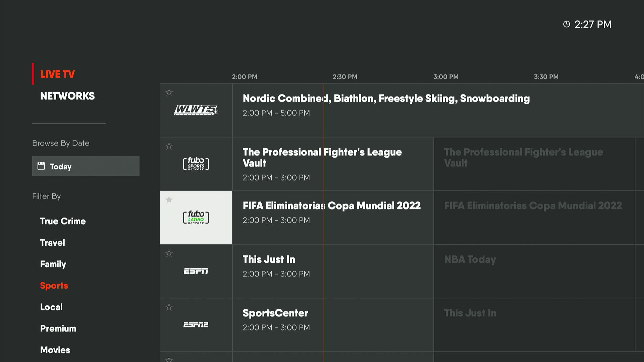
Task: Click the 2:27 PM current time display
Action: (x=593, y=24)
